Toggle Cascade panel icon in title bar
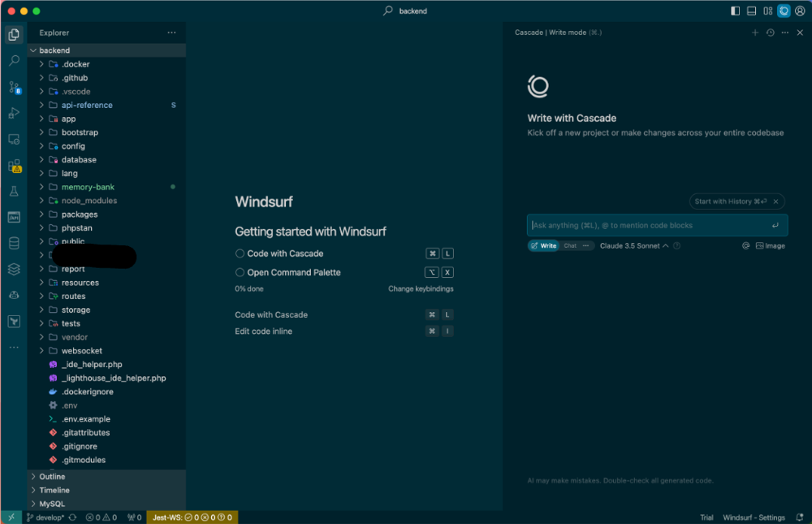This screenshot has height=524, width=812. coord(784,11)
